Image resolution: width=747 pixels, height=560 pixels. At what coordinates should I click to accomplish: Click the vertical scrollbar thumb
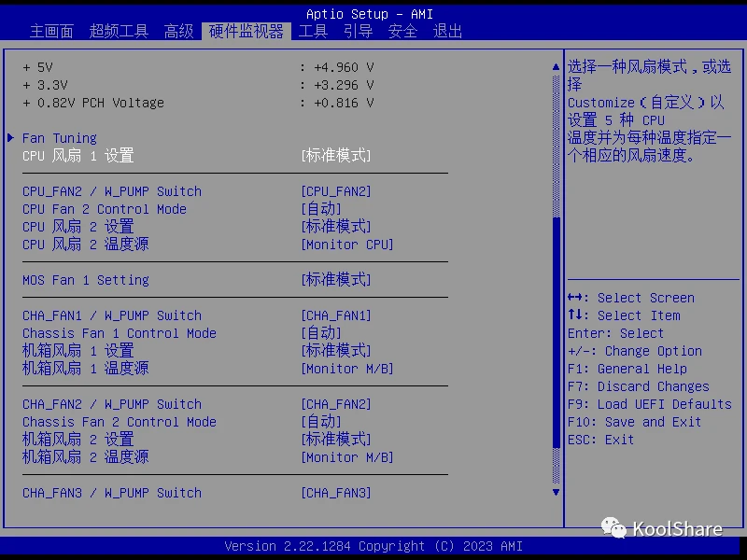click(556, 332)
